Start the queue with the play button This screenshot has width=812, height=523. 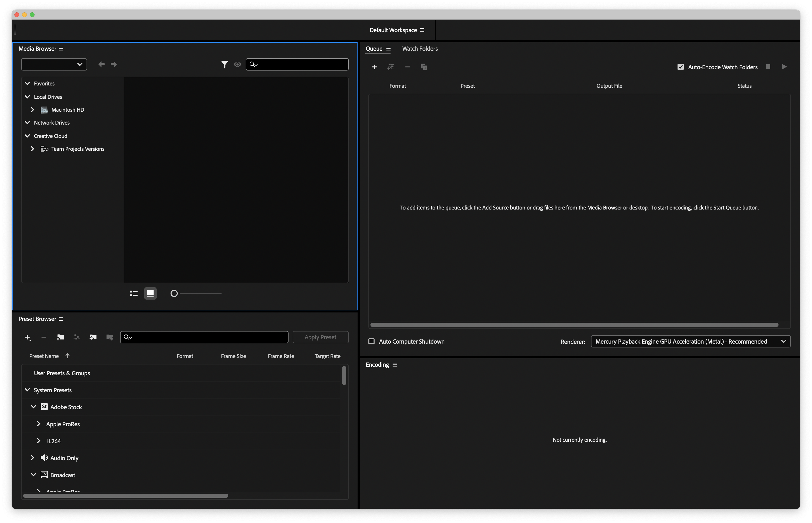click(784, 67)
